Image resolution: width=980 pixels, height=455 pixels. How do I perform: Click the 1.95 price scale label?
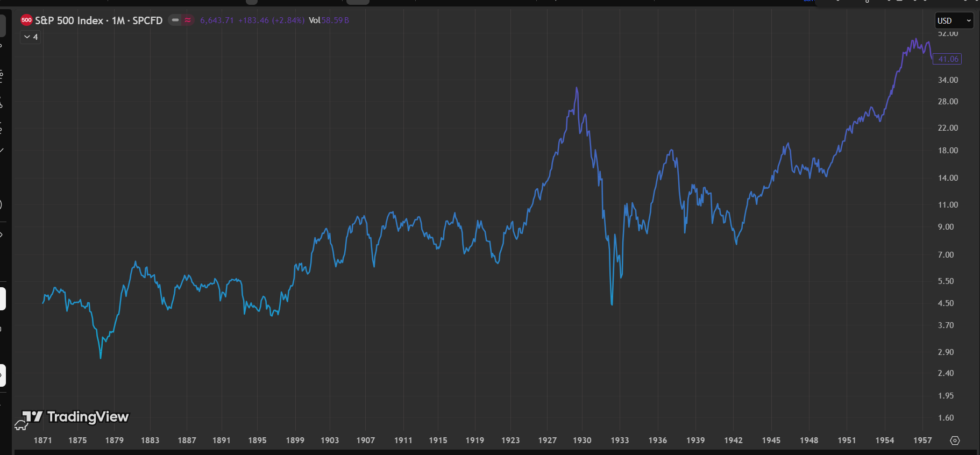coord(946,396)
